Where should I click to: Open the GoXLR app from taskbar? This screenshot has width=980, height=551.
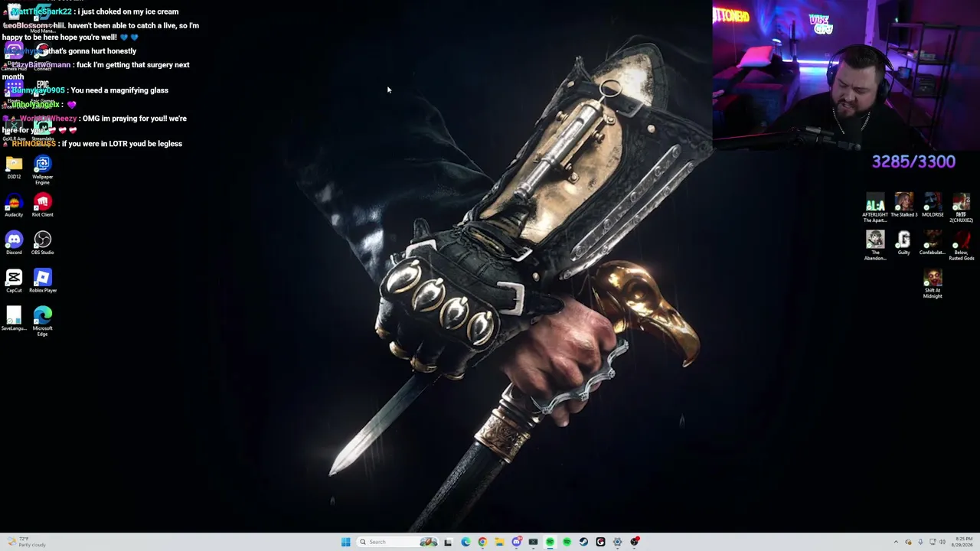[x=533, y=542]
